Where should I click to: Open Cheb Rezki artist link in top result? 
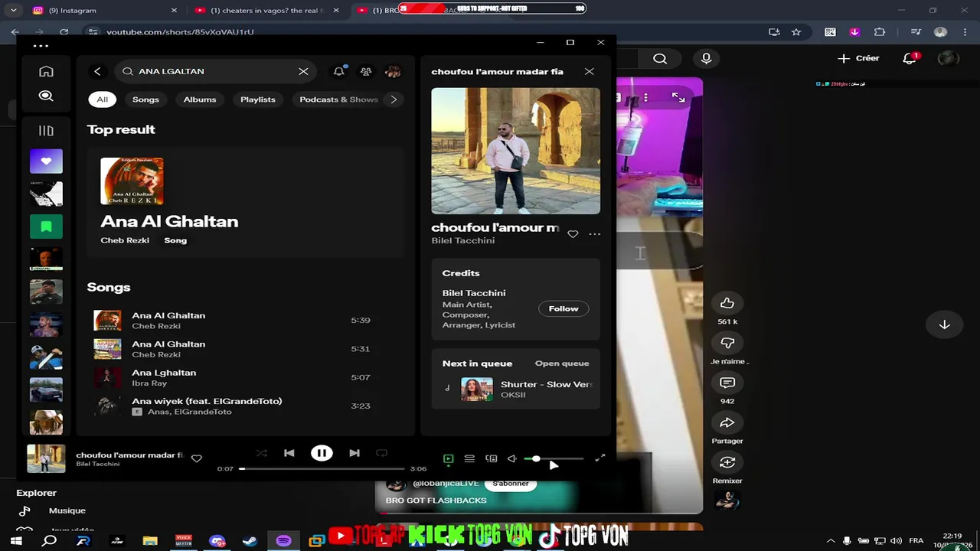coord(125,240)
